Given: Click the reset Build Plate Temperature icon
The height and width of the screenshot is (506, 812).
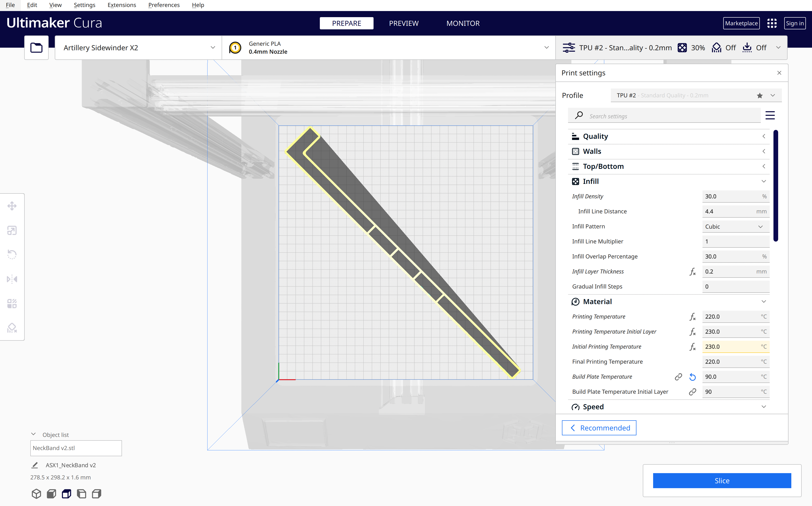Looking at the screenshot, I should [x=692, y=376].
